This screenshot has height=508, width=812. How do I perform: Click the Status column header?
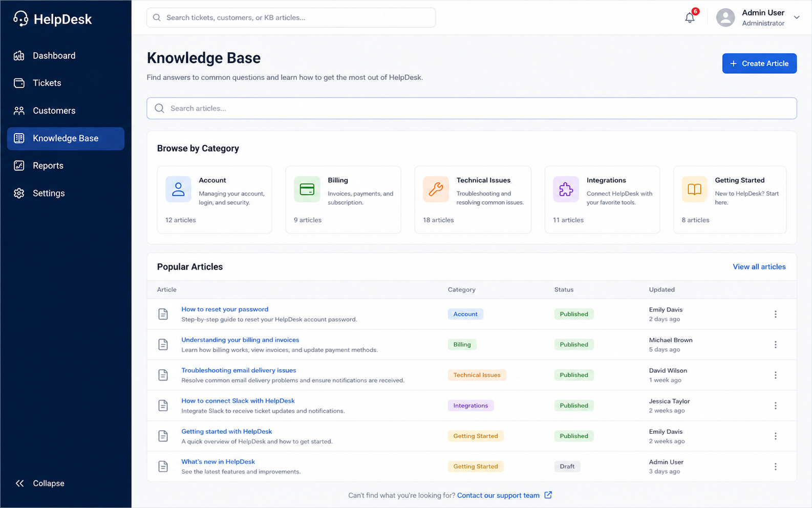point(564,289)
